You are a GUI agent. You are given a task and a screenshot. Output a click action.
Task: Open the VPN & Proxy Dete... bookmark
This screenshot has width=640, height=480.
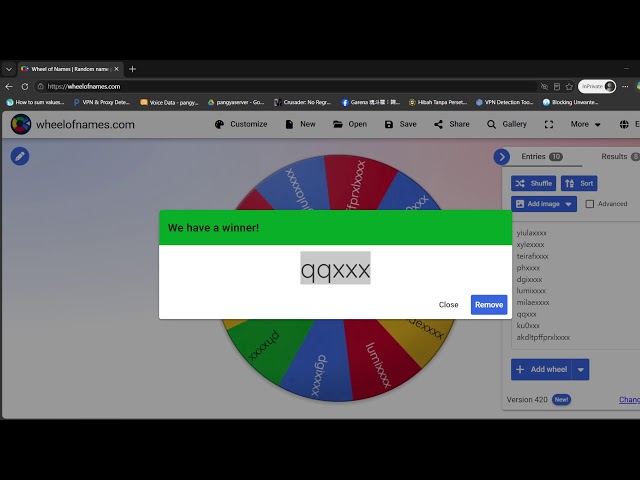tap(102, 102)
